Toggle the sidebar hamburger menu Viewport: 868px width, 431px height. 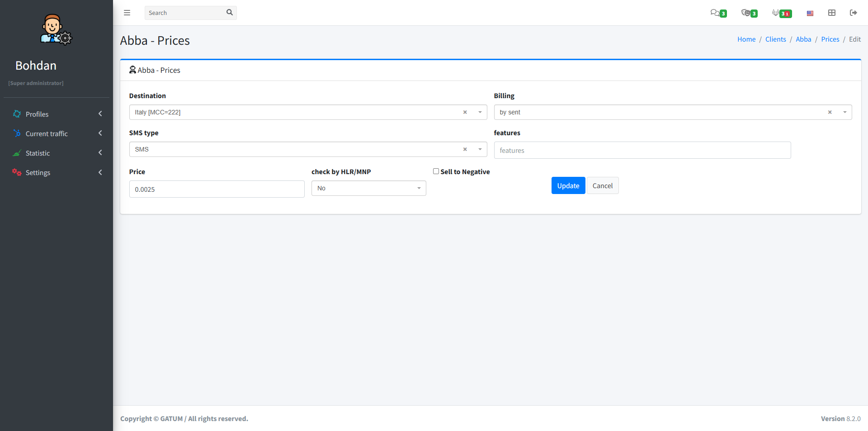(x=127, y=13)
